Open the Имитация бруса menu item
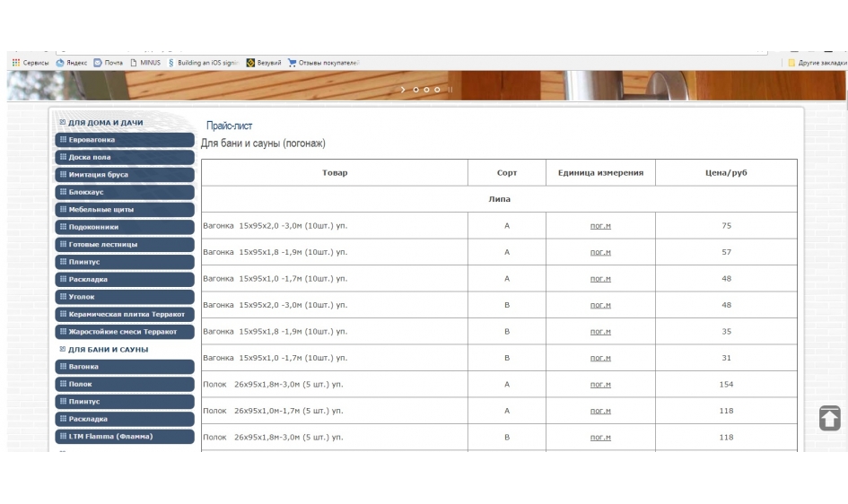 pyautogui.click(x=125, y=175)
